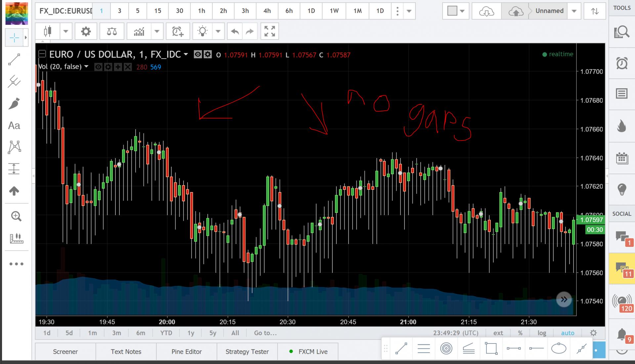Click the undo arrow
The image size is (635, 364).
(235, 32)
